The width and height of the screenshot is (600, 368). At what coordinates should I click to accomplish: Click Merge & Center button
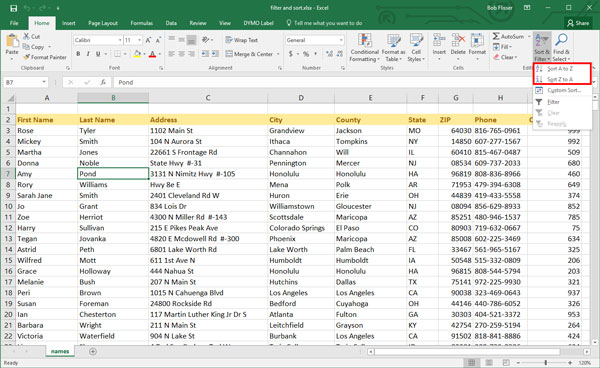click(x=249, y=54)
